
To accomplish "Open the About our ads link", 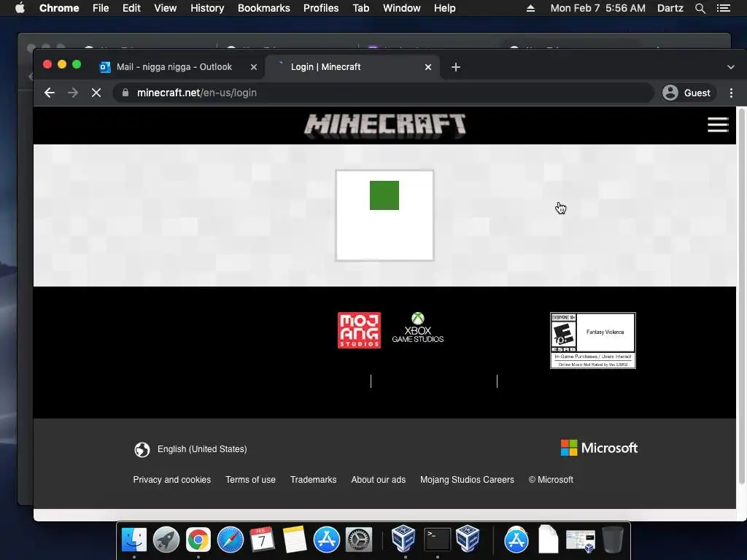I will (379, 480).
